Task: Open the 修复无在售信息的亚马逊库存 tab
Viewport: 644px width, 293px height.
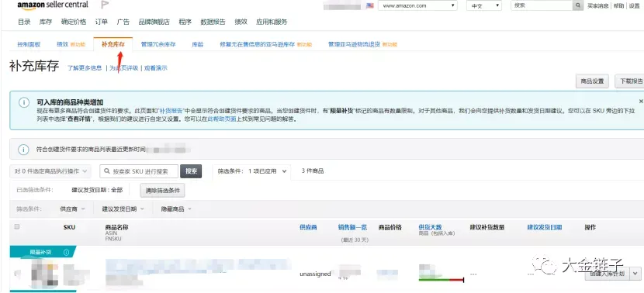Action: click(x=265, y=44)
